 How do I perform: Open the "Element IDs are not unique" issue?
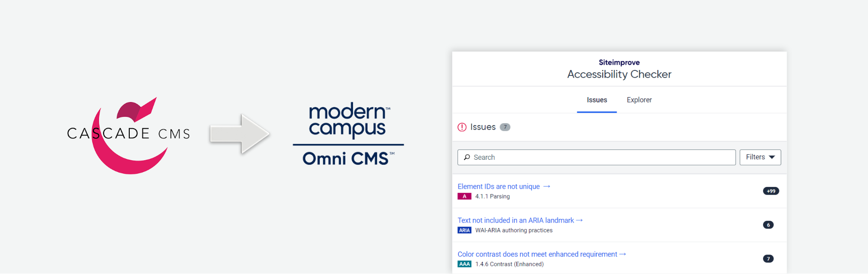coord(498,186)
